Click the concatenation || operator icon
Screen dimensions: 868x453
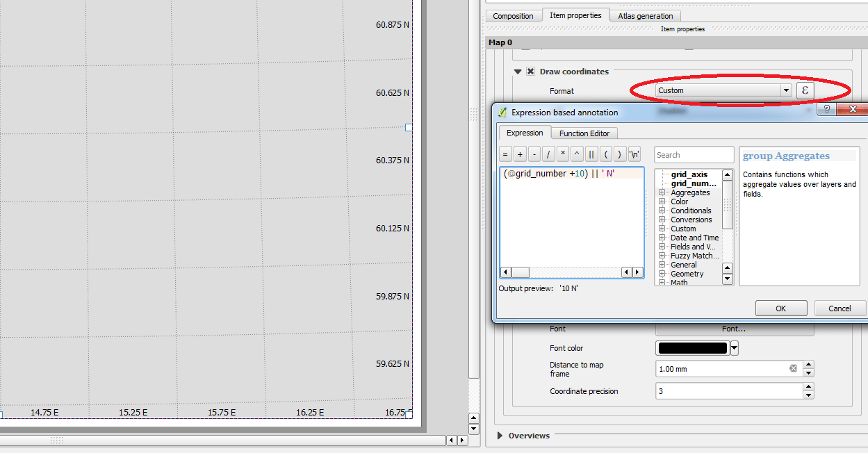click(591, 154)
